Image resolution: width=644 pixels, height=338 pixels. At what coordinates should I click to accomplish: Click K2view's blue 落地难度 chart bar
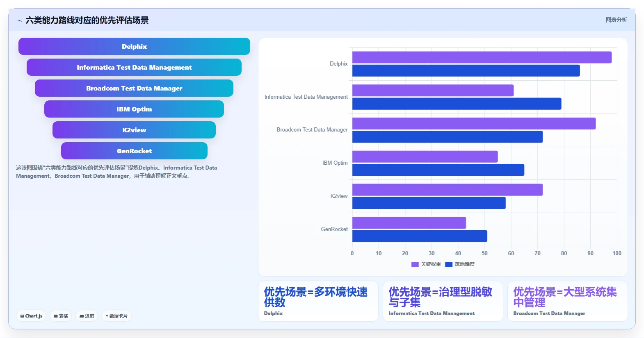429,203
